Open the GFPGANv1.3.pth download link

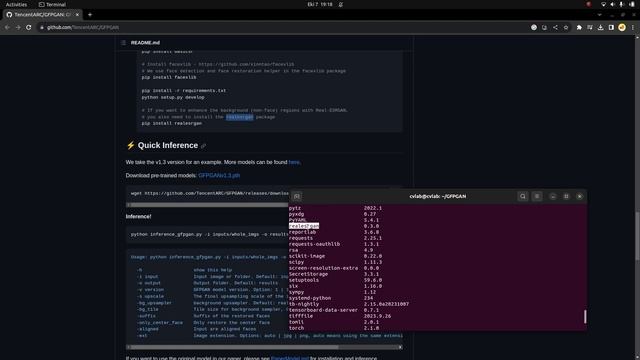(219, 176)
